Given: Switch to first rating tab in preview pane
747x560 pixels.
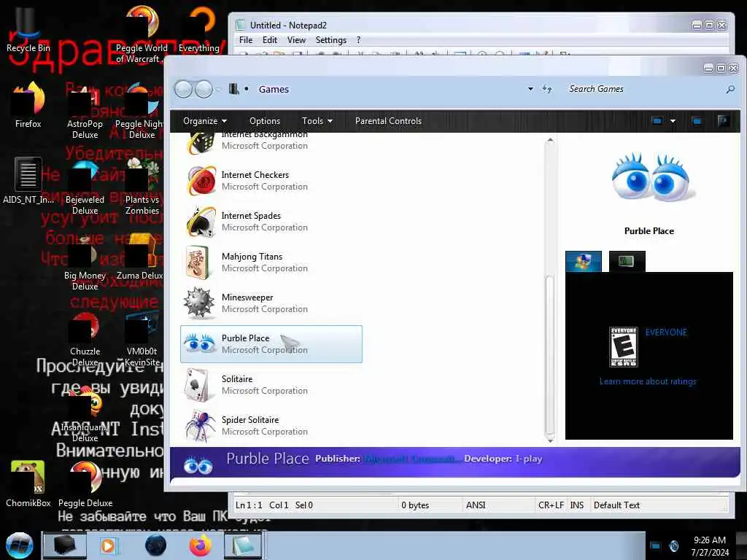Looking at the screenshot, I should click(x=583, y=262).
